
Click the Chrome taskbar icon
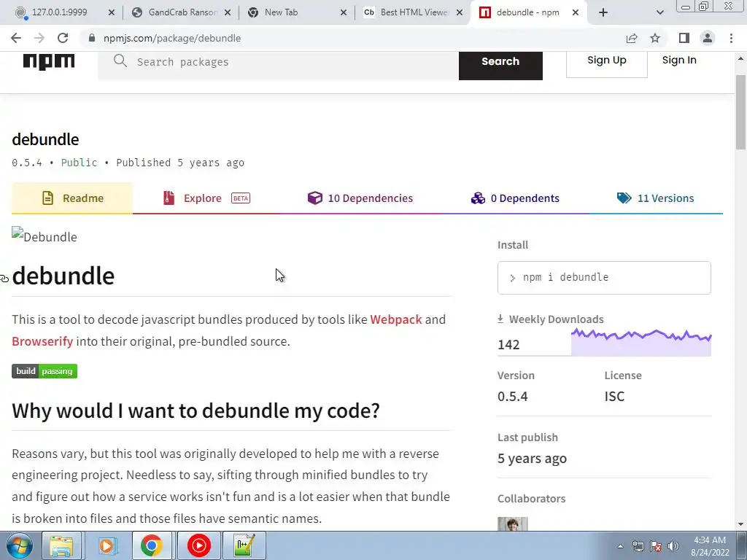151,545
